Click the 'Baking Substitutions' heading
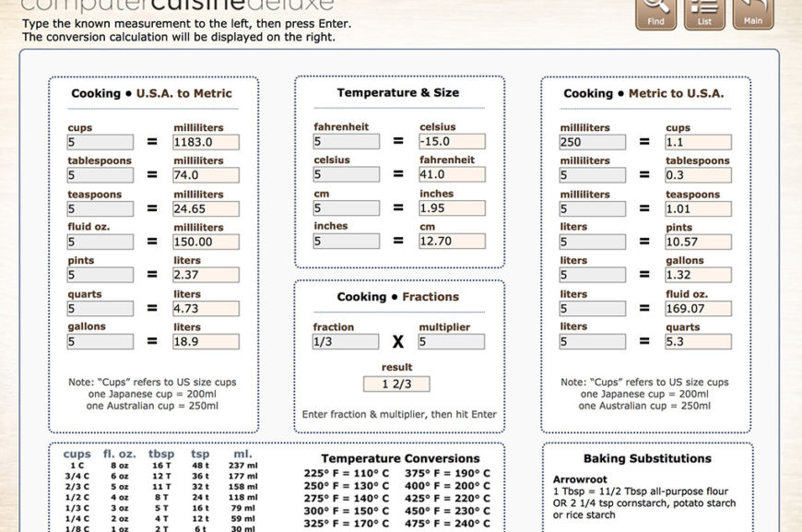 [x=647, y=458]
